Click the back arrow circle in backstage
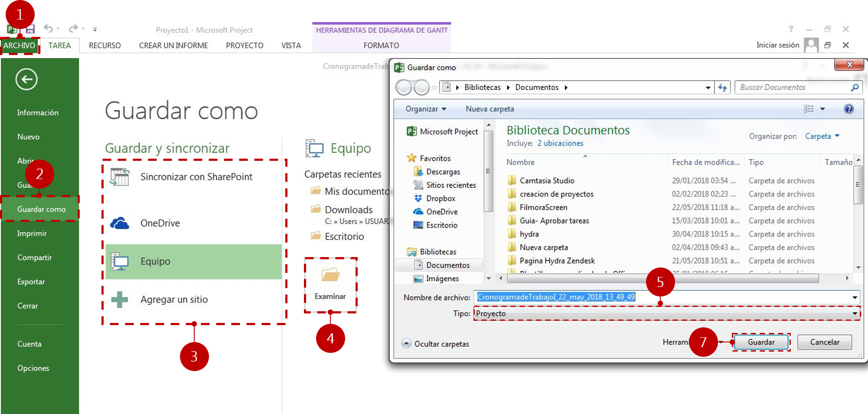Screen dimensions: 868x414 pyautogui.click(x=26, y=79)
